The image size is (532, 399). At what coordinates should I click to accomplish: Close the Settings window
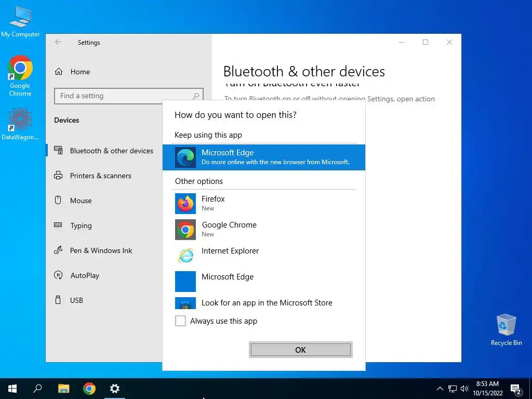tap(449, 42)
